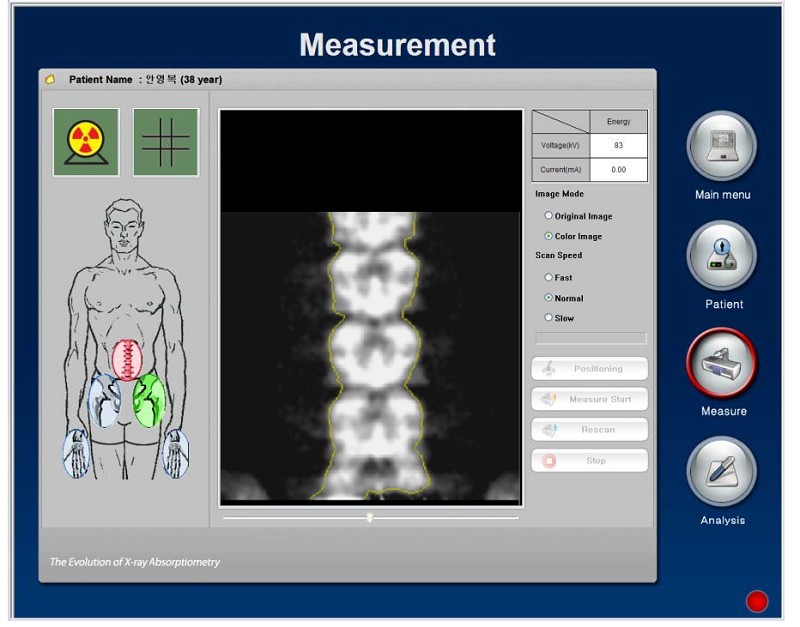This screenshot has width=800, height=627.
Task: Click the grid crosshair icon
Action: pyautogui.click(x=166, y=142)
